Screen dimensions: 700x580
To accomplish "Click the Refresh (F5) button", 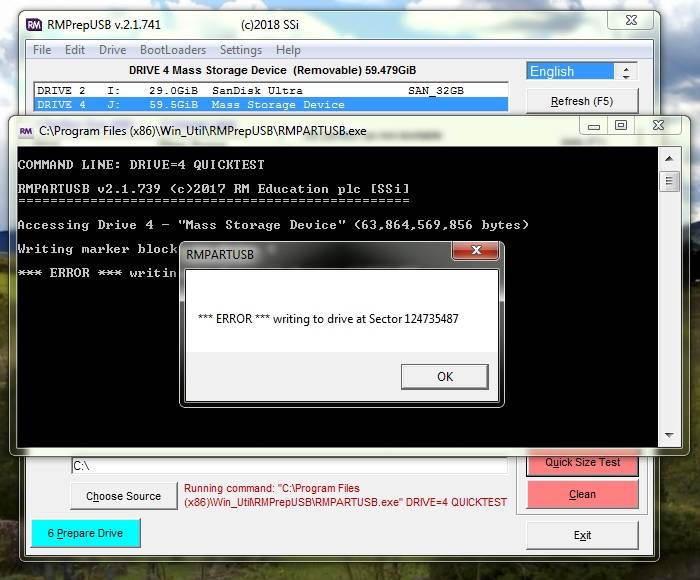I will 582,101.
